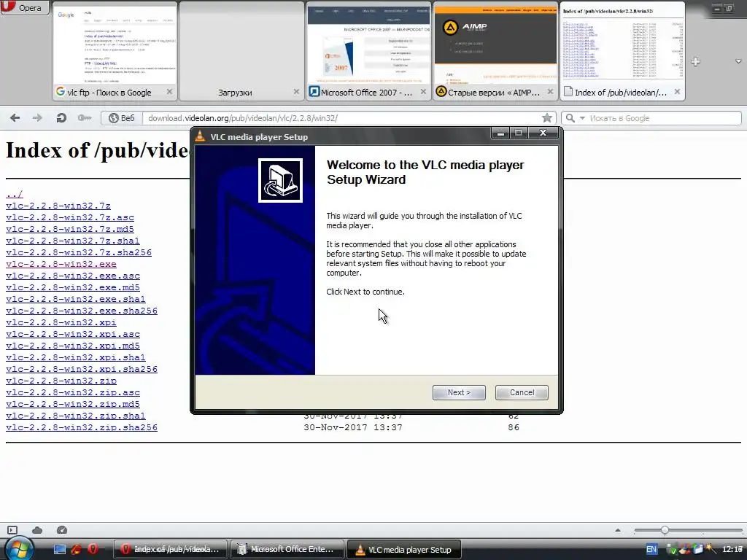Go back with the browser back arrow

(15, 117)
